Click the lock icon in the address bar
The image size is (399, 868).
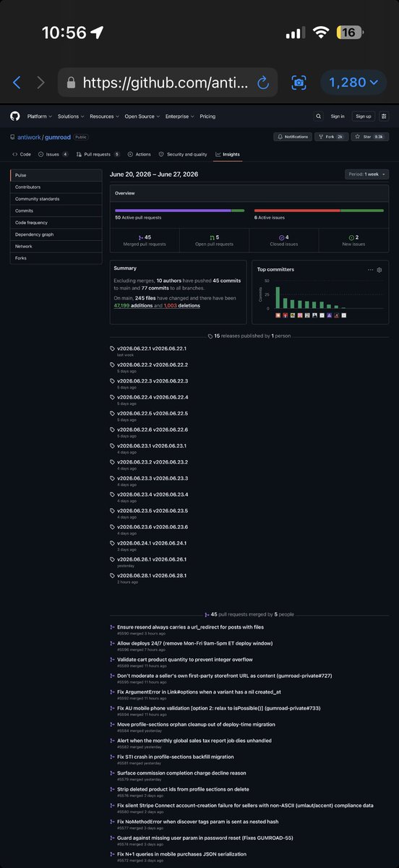pyautogui.click(x=71, y=82)
